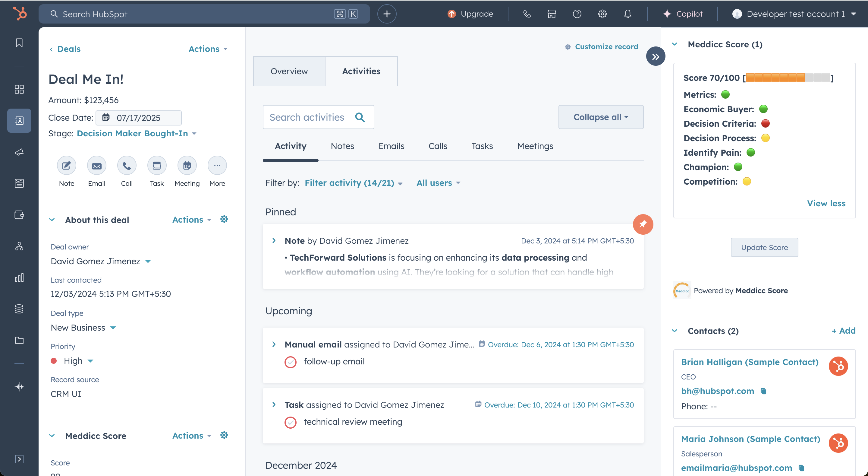Click + Add in Contacts card
The image size is (868, 476).
[x=843, y=331]
